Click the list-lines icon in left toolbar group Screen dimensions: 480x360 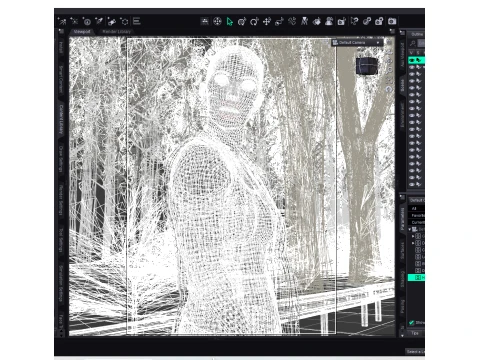137,21
